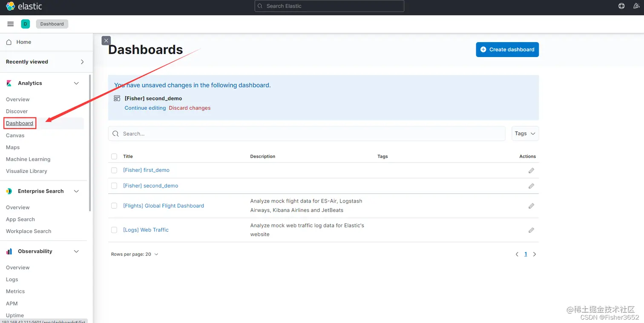Click the Elastic logo
The image size is (644, 323).
point(24,6)
